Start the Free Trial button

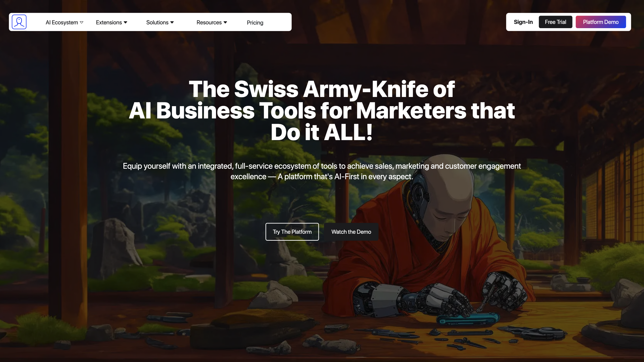(555, 22)
